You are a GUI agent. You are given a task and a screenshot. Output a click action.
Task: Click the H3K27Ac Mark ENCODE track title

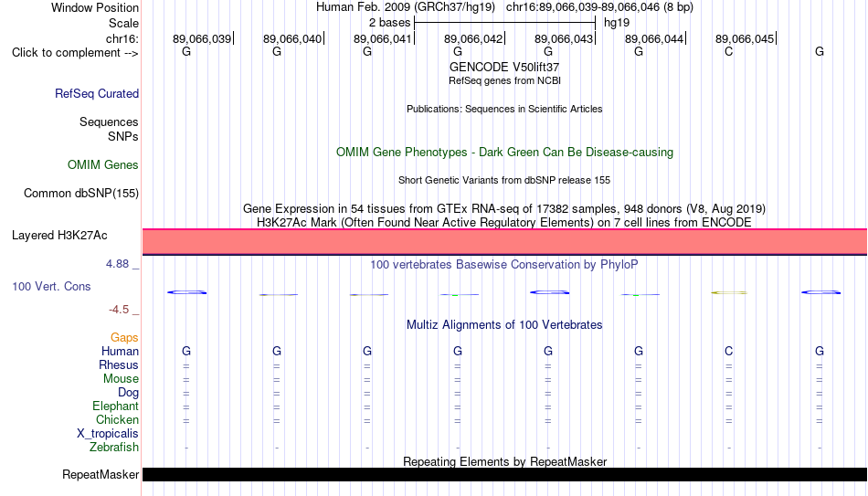504,223
